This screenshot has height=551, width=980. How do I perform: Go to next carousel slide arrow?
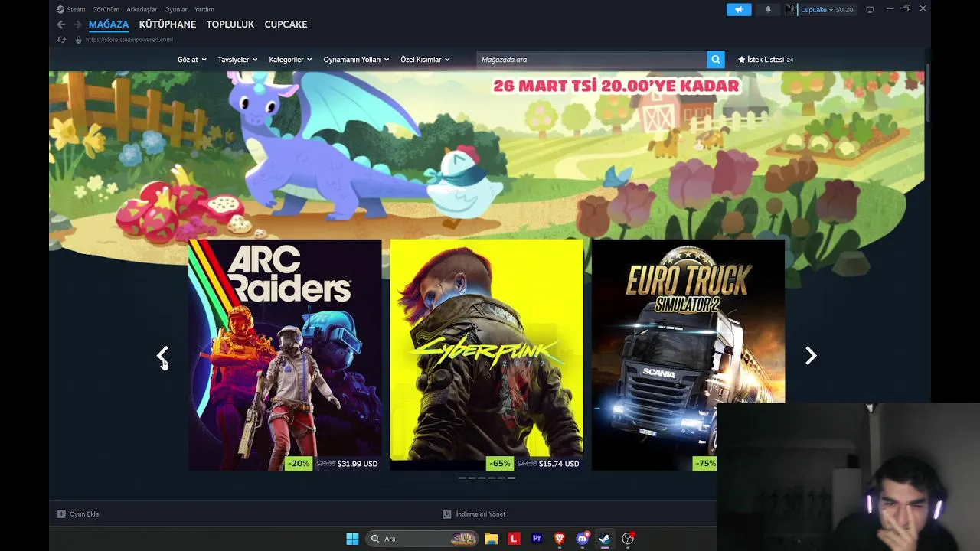tap(811, 355)
